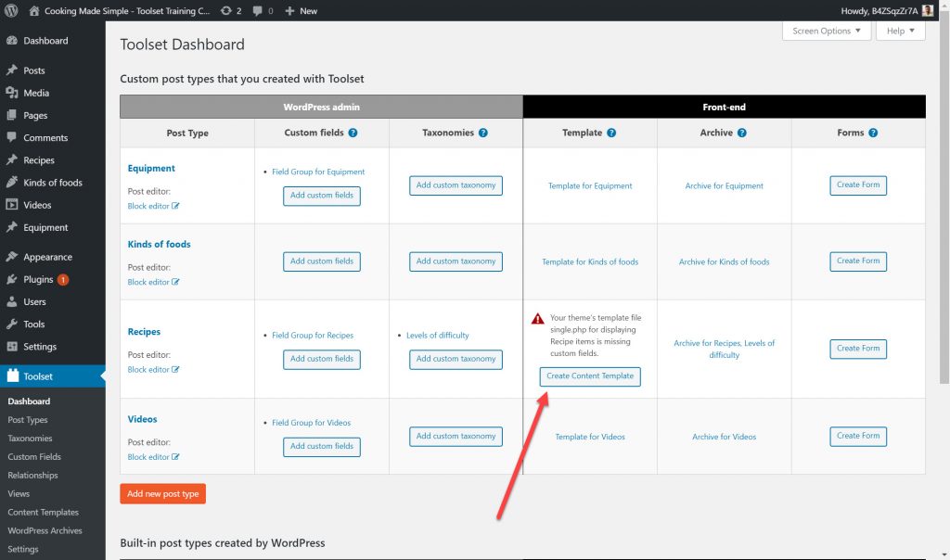Image resolution: width=950 pixels, height=560 pixels.
Task: Open Content Templates under Toolset submenu
Action: coord(43,512)
